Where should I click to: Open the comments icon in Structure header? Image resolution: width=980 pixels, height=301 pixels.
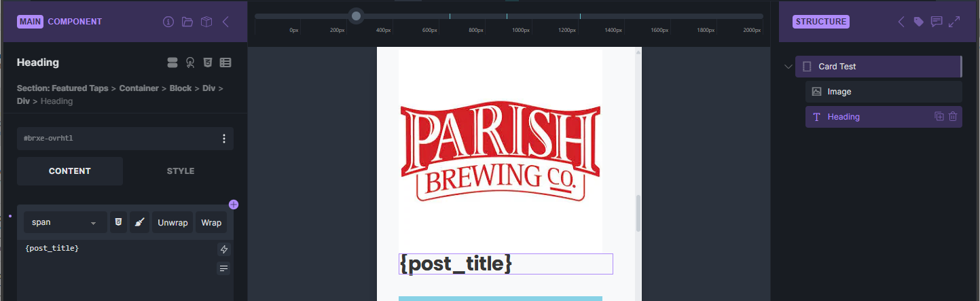tap(937, 22)
